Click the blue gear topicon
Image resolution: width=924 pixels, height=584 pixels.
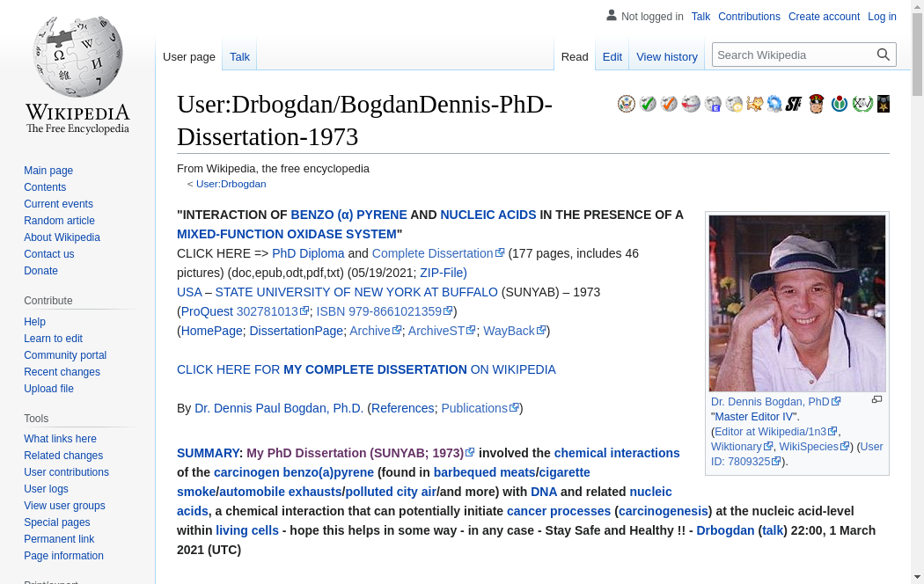774,104
